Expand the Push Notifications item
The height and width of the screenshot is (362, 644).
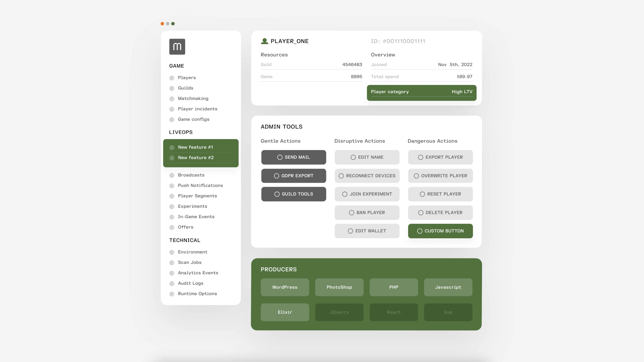[x=200, y=186]
